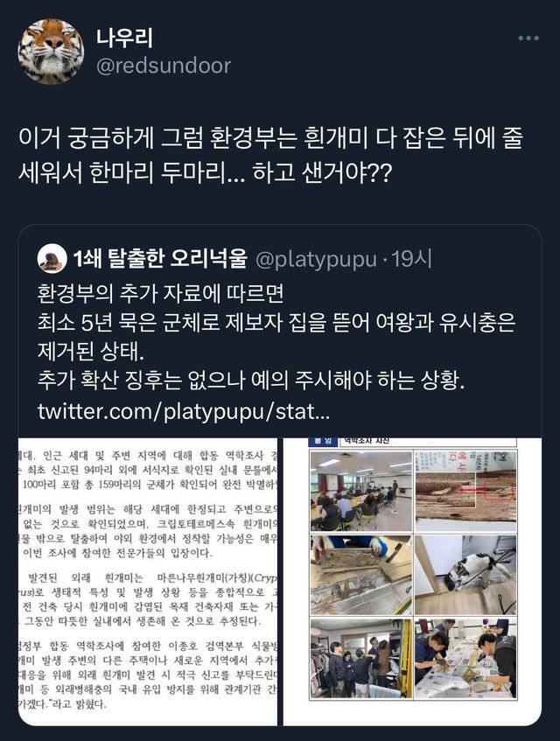
Task: Click the quoted tweet body text
Action: point(276,352)
